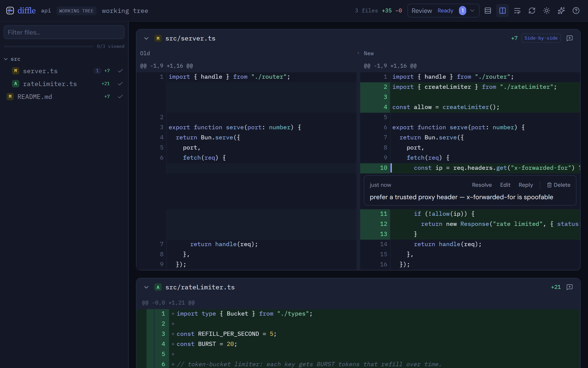Click new line number 10 in server.ts
Viewport: 588px width, 368px height.
(x=383, y=168)
